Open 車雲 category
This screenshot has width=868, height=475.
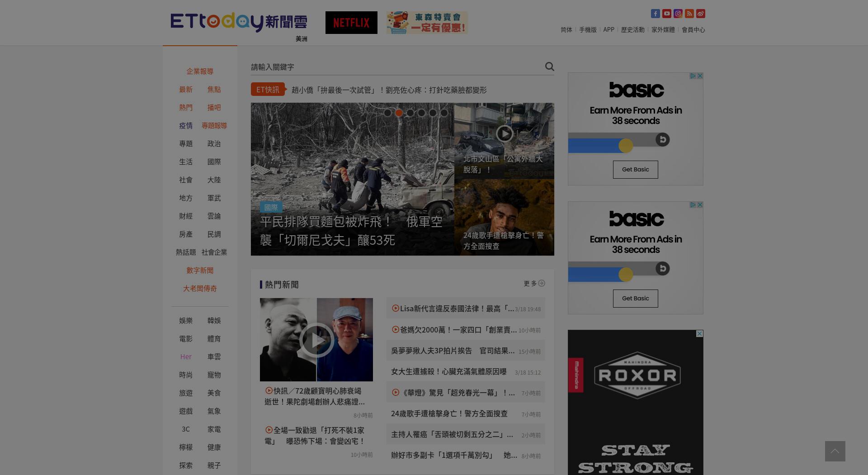(214, 357)
